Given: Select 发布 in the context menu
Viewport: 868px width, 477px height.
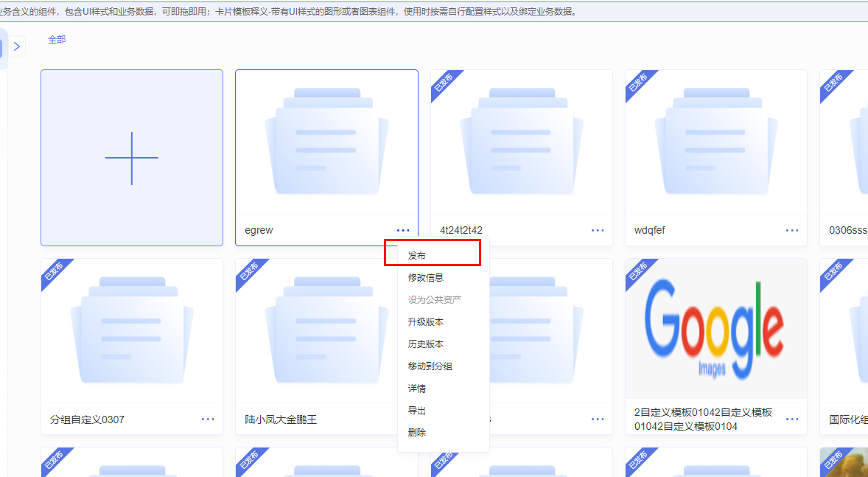Looking at the screenshot, I should [417, 255].
